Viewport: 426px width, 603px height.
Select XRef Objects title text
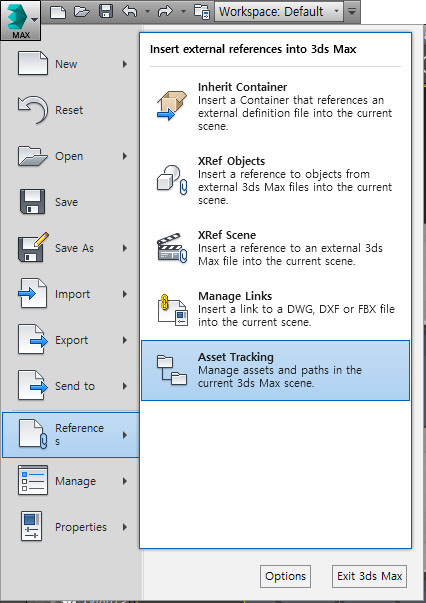point(231,161)
